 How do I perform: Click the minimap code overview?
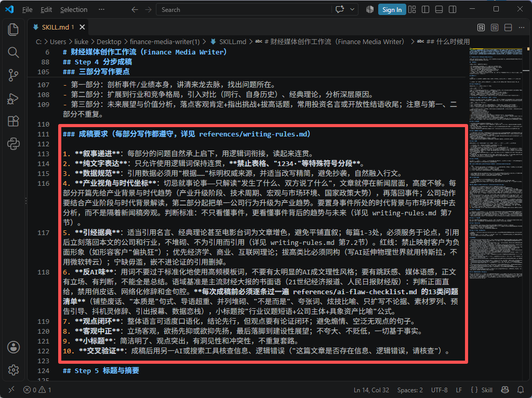click(x=496, y=163)
